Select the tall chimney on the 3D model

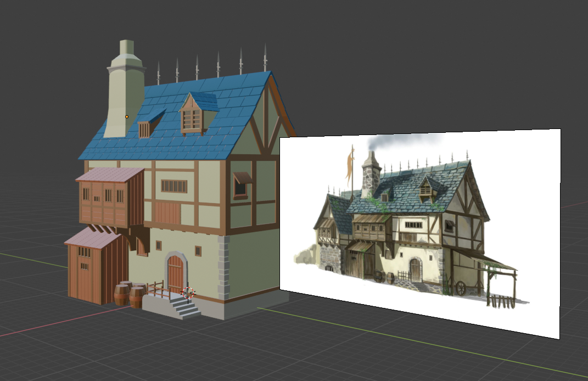click(x=125, y=90)
